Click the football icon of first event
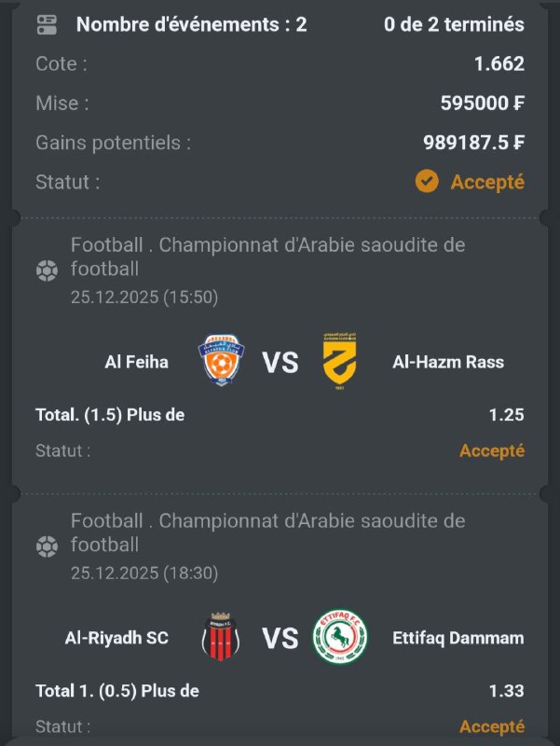 click(x=46, y=270)
